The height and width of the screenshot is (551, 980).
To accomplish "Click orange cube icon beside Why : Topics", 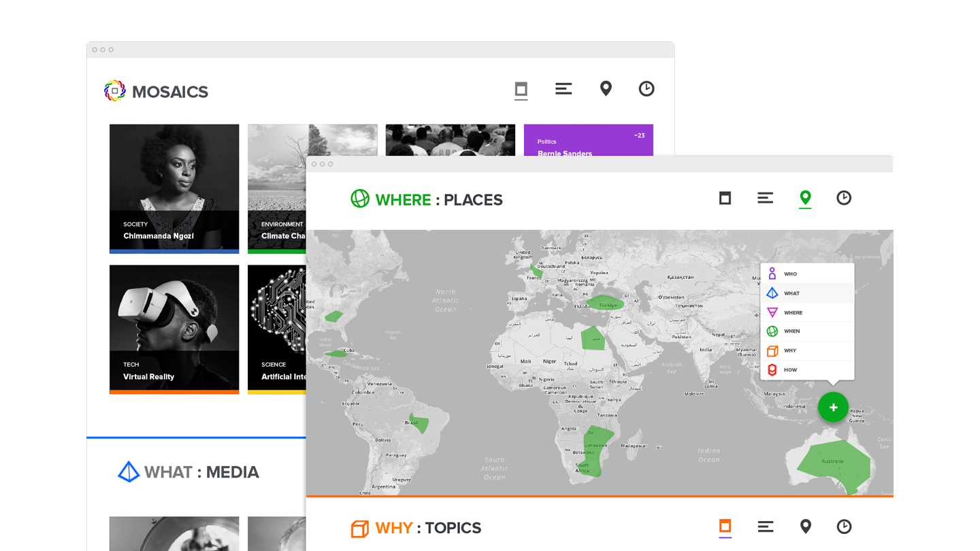I will (360, 529).
